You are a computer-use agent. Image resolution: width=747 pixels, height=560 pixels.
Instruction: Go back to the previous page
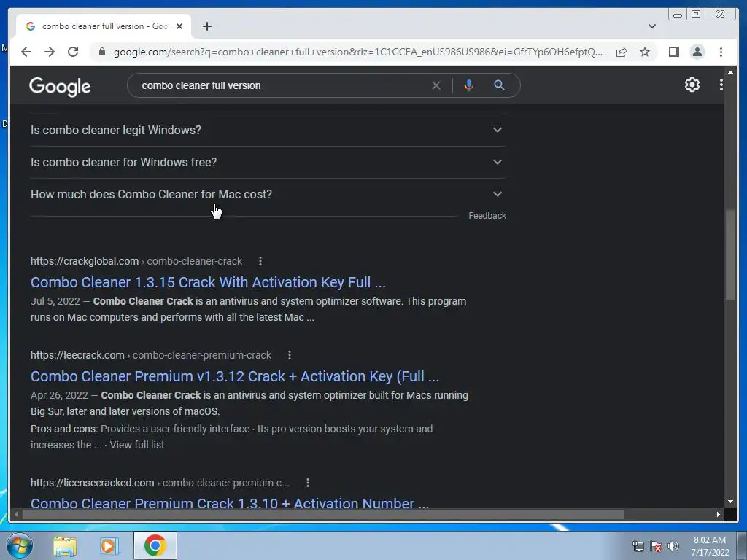(26, 52)
